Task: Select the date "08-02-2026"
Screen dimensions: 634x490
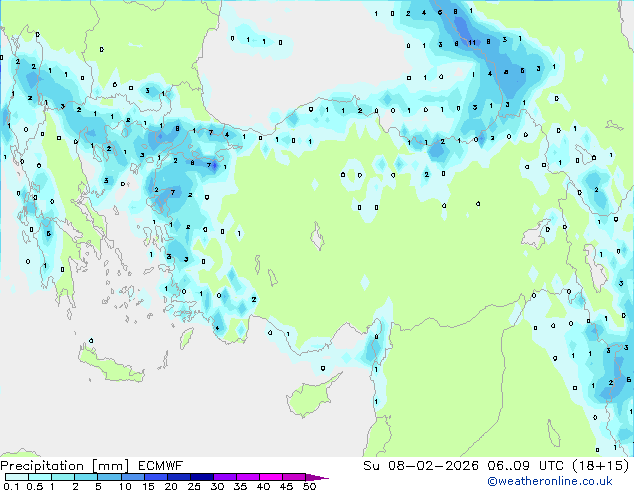Action: point(433,466)
